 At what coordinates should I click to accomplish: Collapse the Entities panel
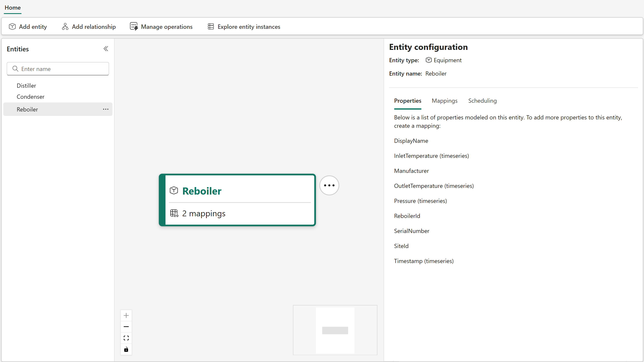pyautogui.click(x=106, y=49)
